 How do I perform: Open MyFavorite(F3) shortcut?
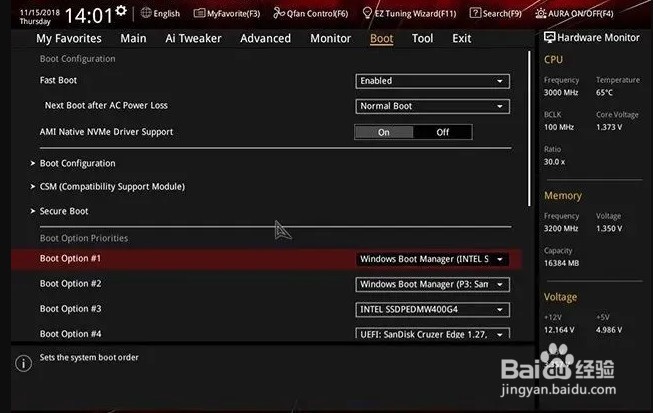pos(227,13)
